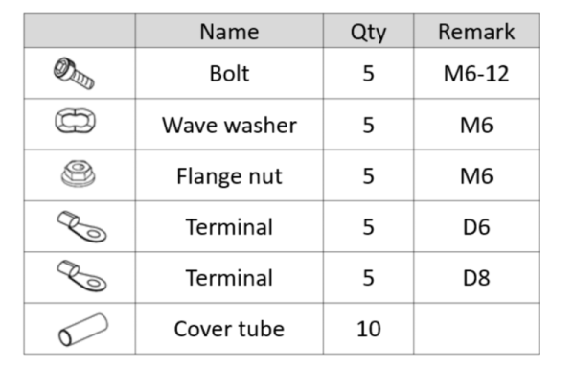Click the Cover tube name text

(229, 329)
